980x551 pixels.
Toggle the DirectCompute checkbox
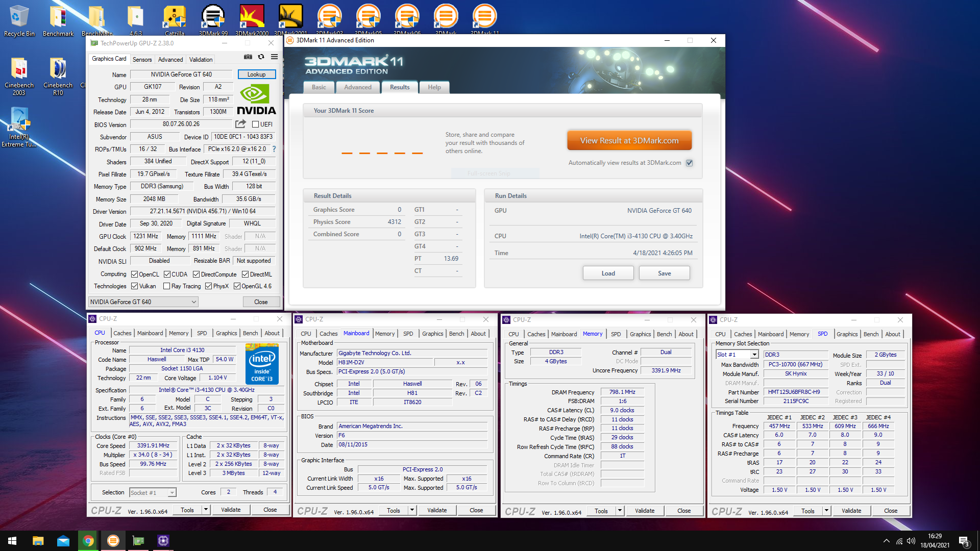click(196, 274)
